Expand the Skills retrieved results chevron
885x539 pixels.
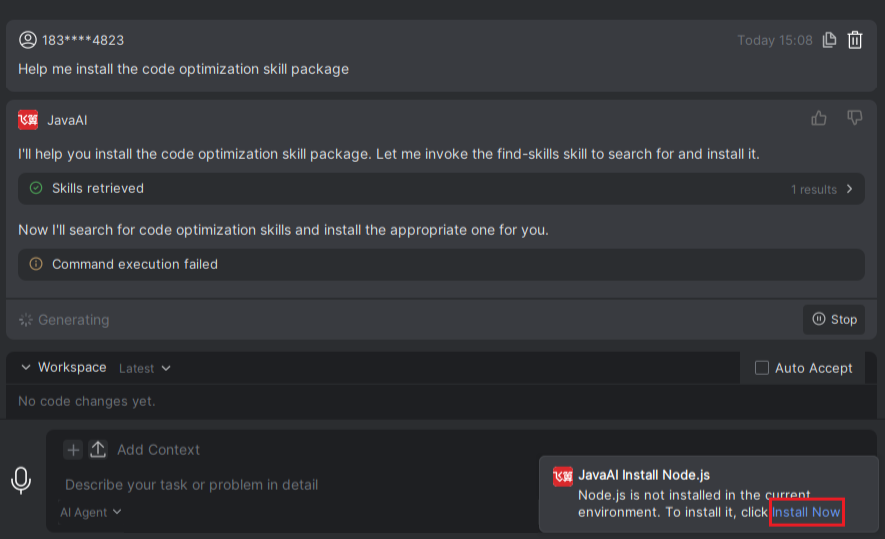coord(849,189)
